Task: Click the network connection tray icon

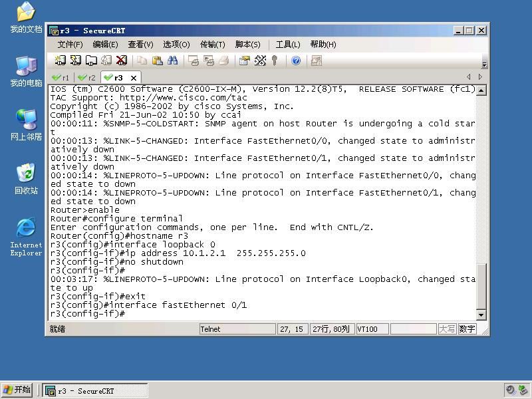Action: pyautogui.click(x=523, y=390)
